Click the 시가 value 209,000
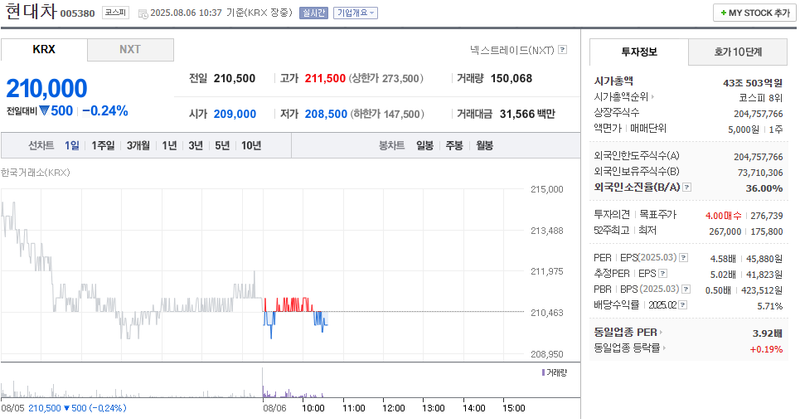The width and height of the screenshot is (800, 419). coord(235,114)
